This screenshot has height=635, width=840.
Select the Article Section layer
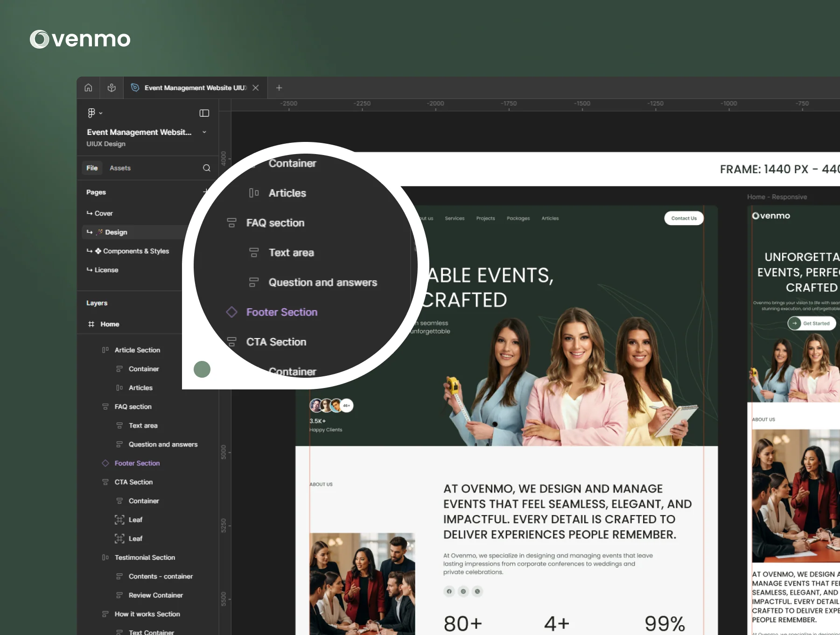click(x=137, y=350)
